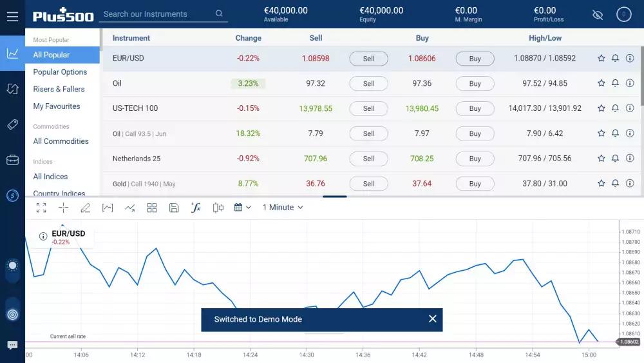Set alert bell for Netherlands 25

click(x=615, y=158)
